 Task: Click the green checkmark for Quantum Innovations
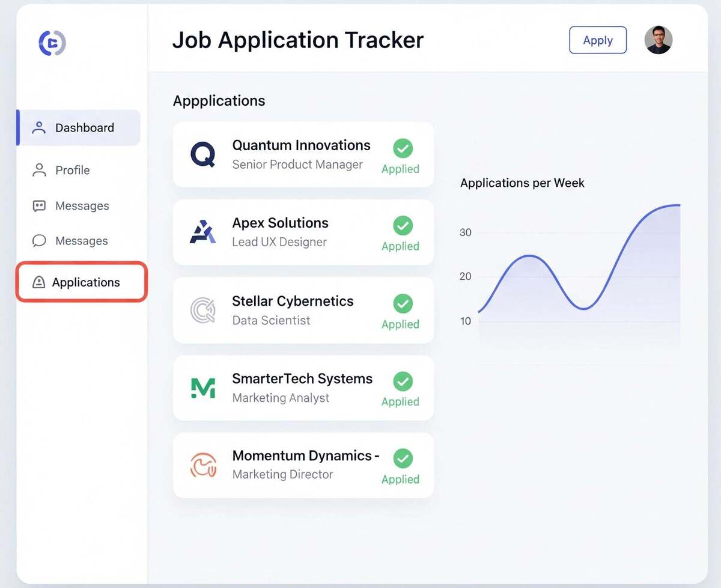point(403,148)
